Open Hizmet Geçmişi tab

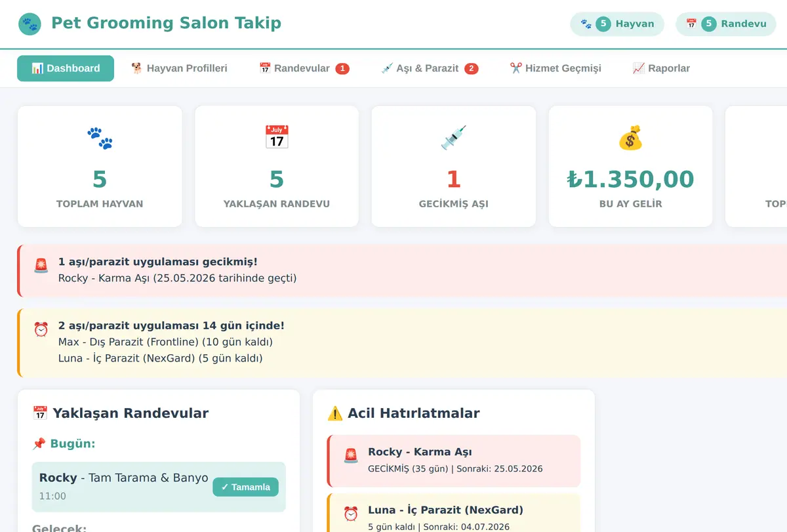pyautogui.click(x=555, y=68)
